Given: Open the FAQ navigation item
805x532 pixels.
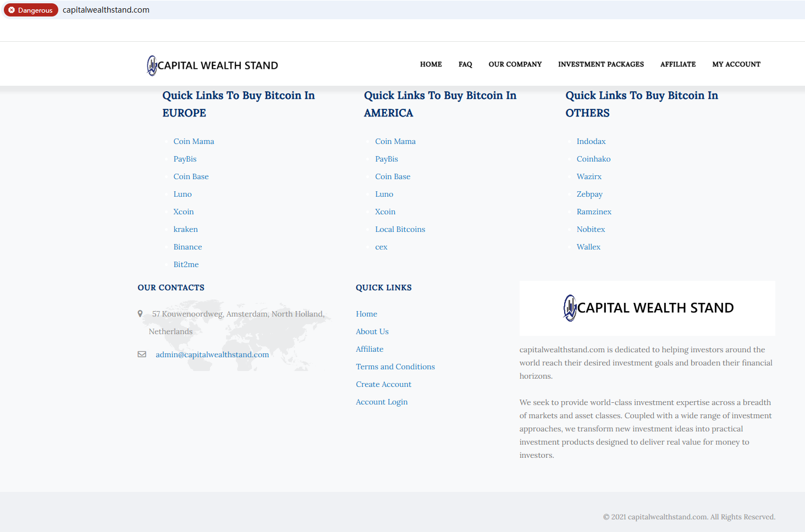Looking at the screenshot, I should (x=465, y=64).
